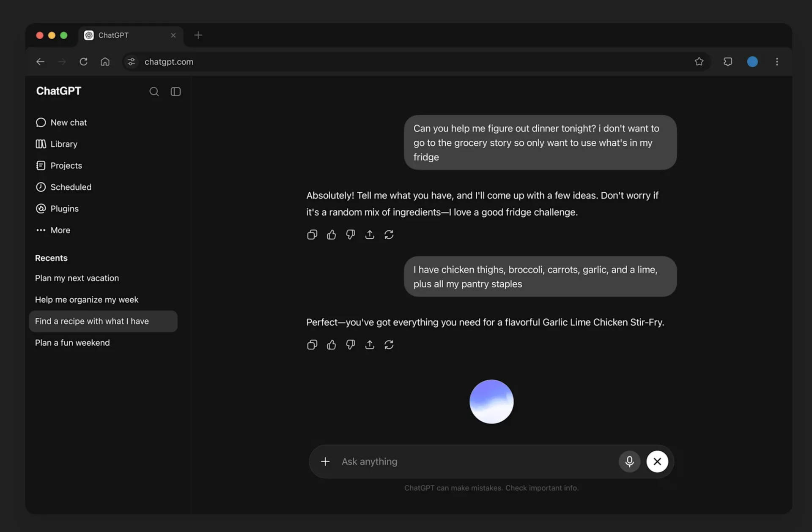
Task: Open a new browser tab
Action: coord(198,35)
